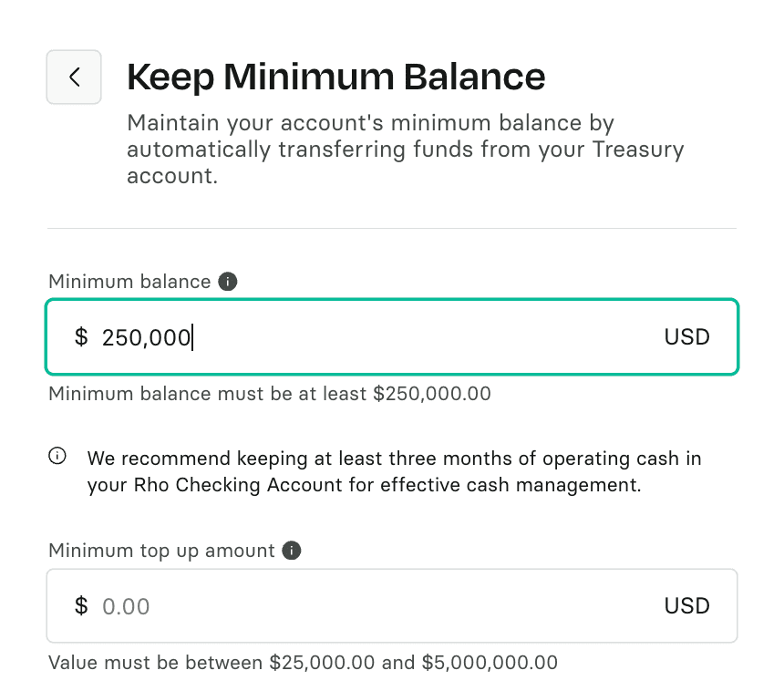Click the USD label in top up field
The height and width of the screenshot is (691, 784).
[x=686, y=606]
